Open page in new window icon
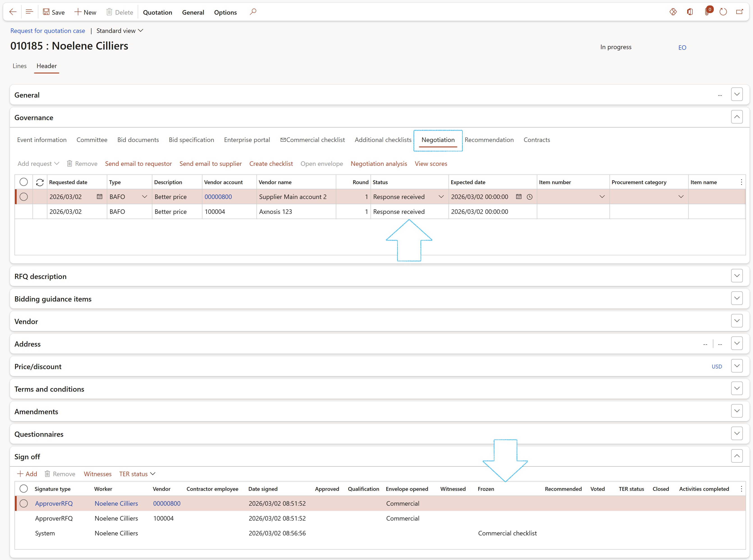 (x=739, y=12)
